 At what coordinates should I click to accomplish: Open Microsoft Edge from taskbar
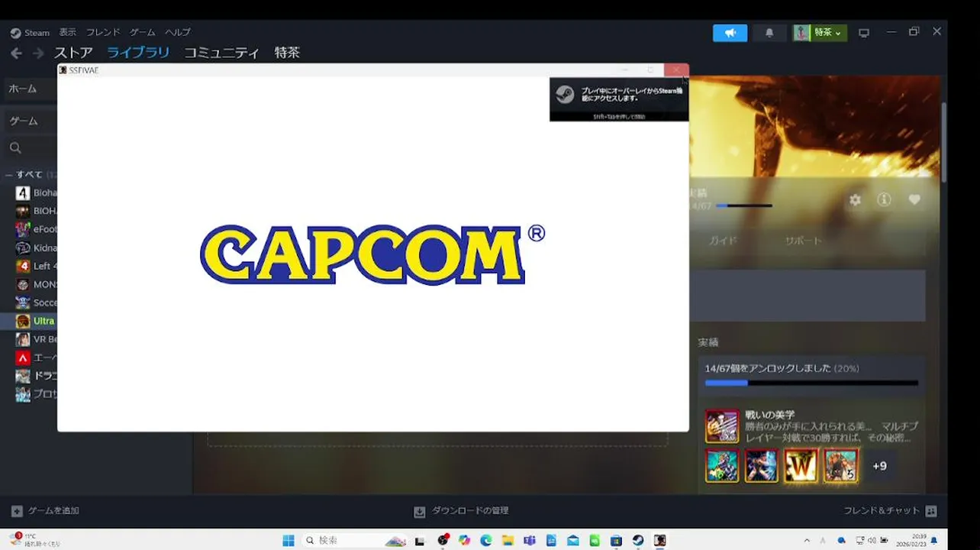[x=485, y=540]
